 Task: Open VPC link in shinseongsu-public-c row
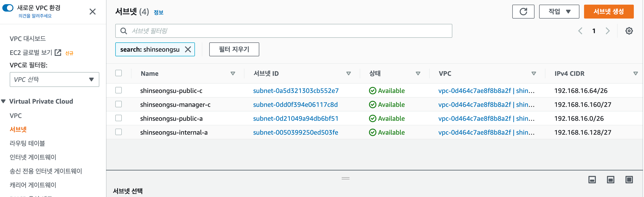[x=486, y=91]
